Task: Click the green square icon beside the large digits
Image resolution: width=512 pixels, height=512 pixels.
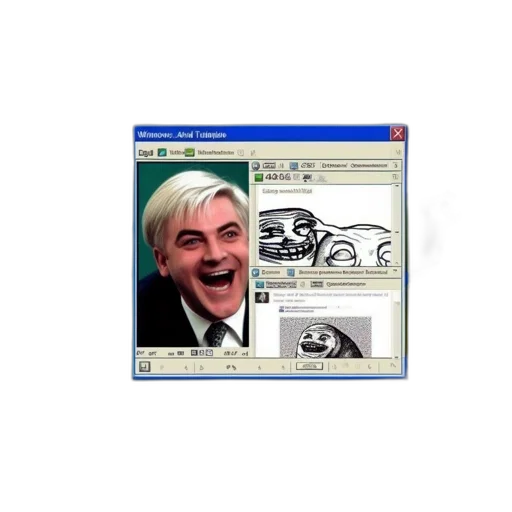Action: coord(259,177)
